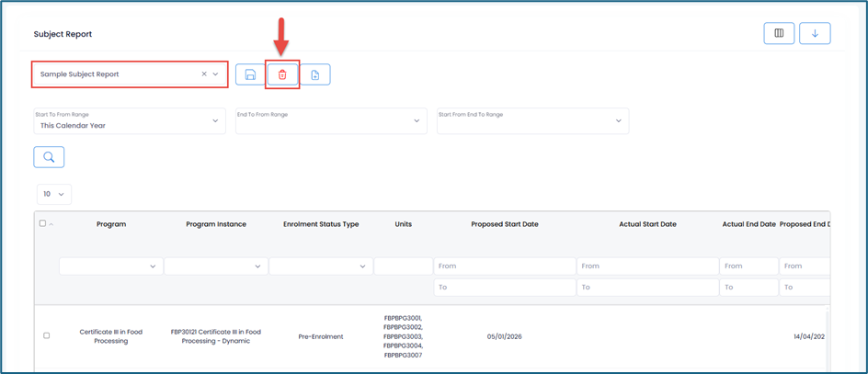Screen dimensions: 868x374
Task: Expand the Sample Subject Report dropdown
Action: tap(216, 74)
